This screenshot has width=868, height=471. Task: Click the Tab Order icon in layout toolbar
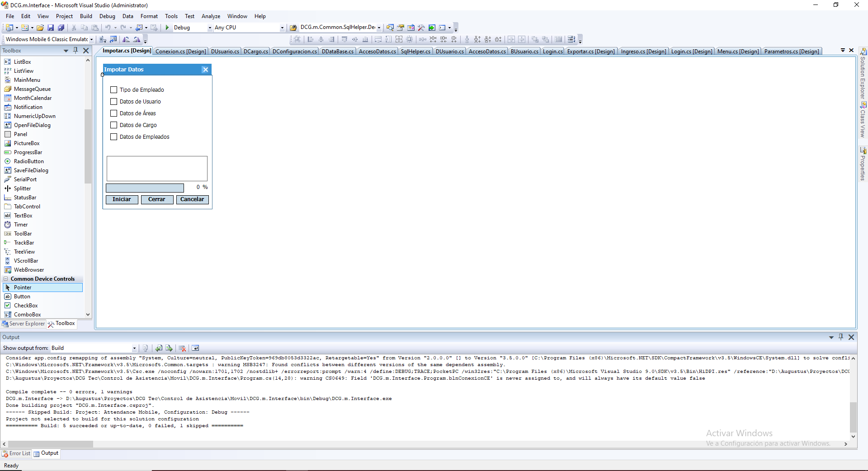pos(571,39)
